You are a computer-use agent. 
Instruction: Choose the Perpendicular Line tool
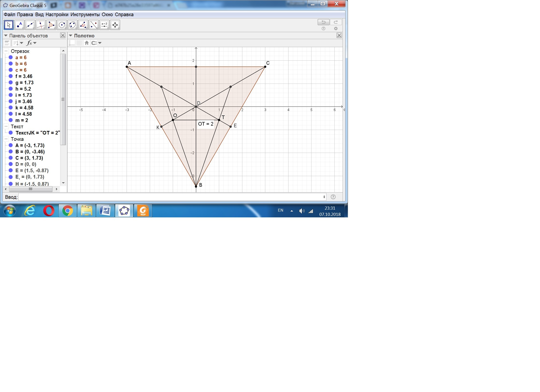(40, 25)
